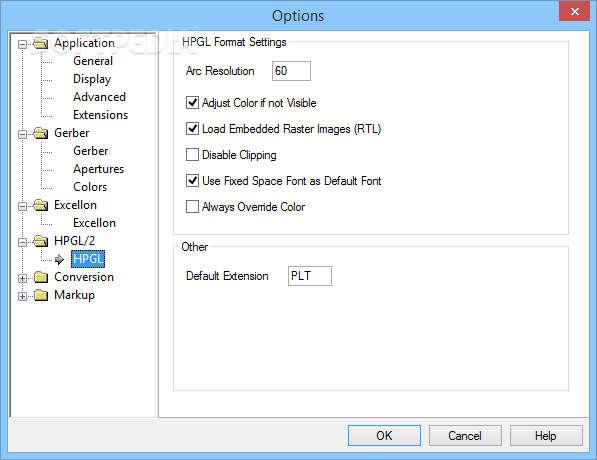Screen dimensions: 597x460
Task: Click the HPGL/2 folder icon
Action: pyautogui.click(x=41, y=241)
